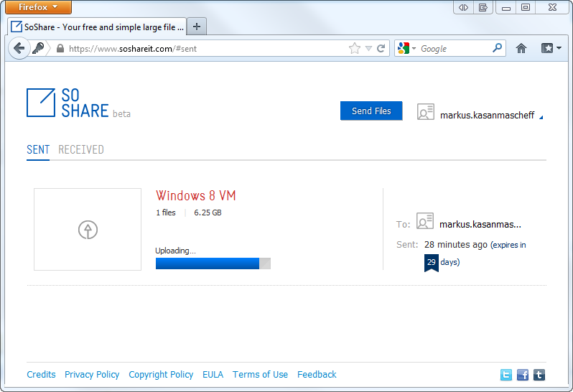The height and width of the screenshot is (392, 573).
Task: Click the Send Files button
Action: click(x=371, y=111)
